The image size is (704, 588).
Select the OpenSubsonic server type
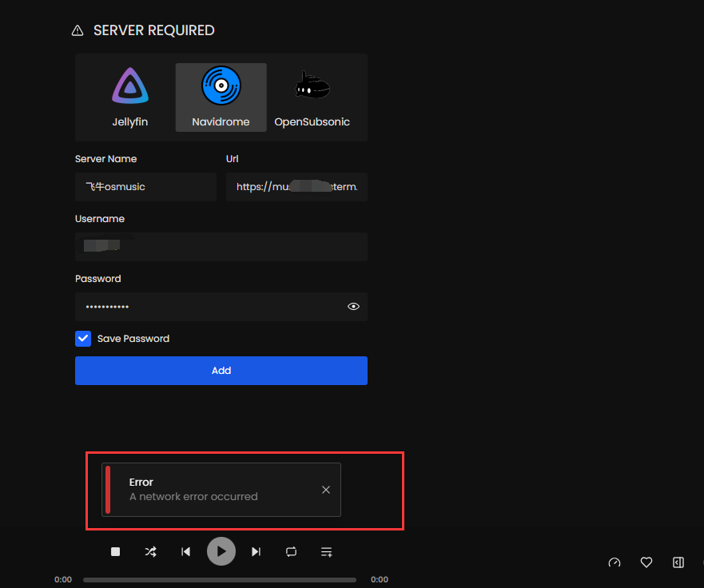click(312, 97)
